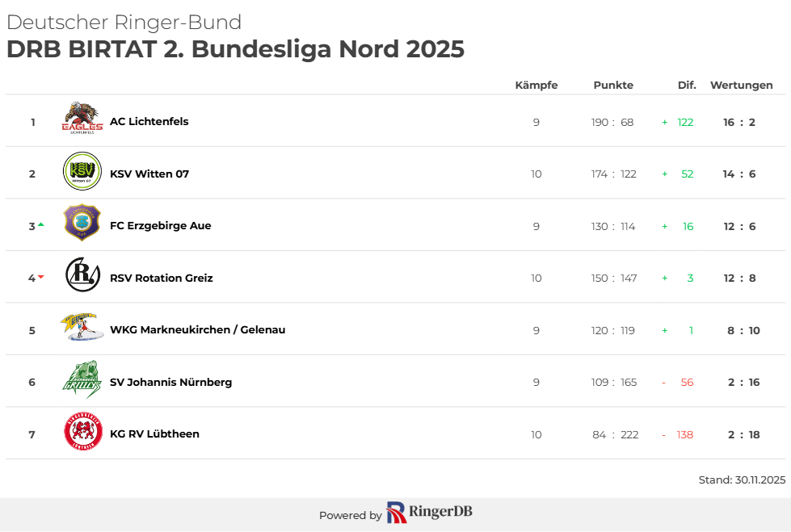Click the RingerDB logo in footer
Screen dimensions: 791x532
coord(429,513)
